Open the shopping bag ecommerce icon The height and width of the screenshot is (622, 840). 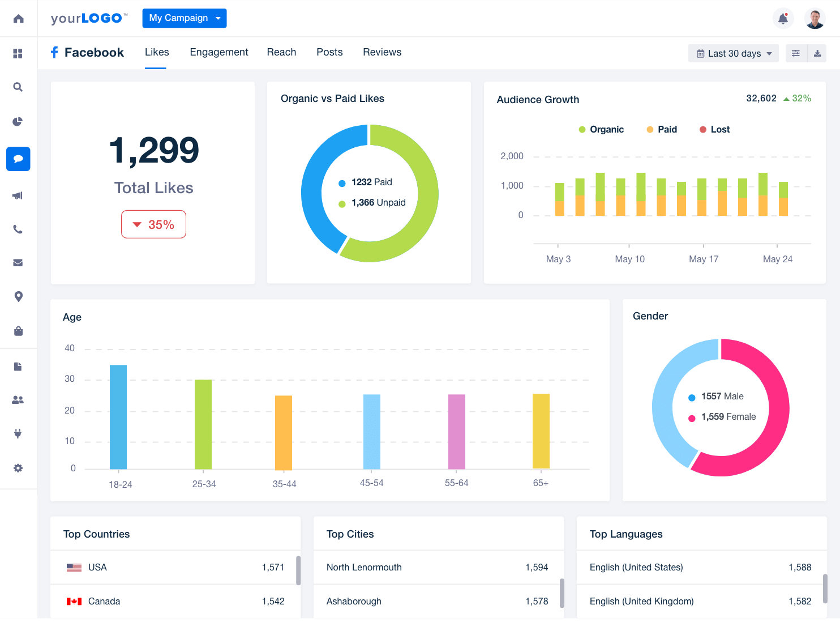click(18, 331)
